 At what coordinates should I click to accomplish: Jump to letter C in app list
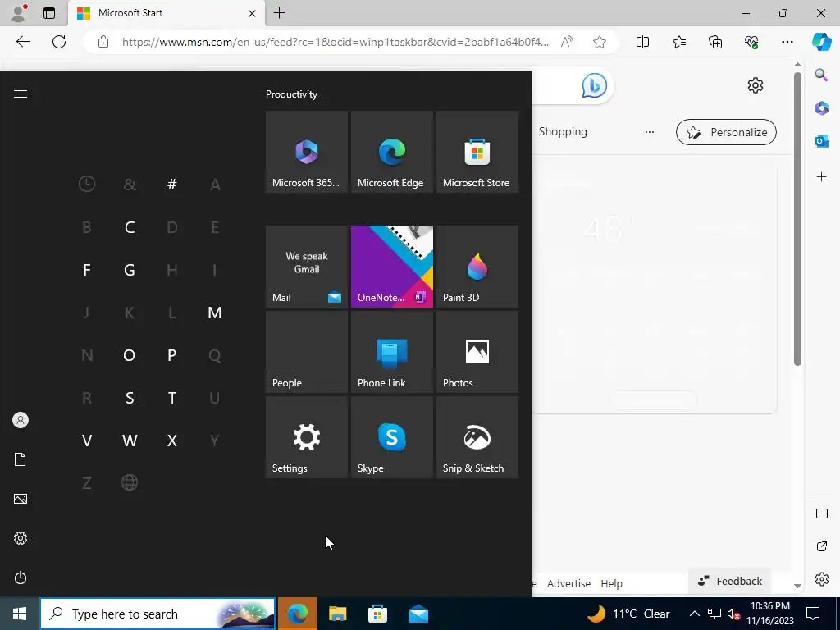coord(130,227)
